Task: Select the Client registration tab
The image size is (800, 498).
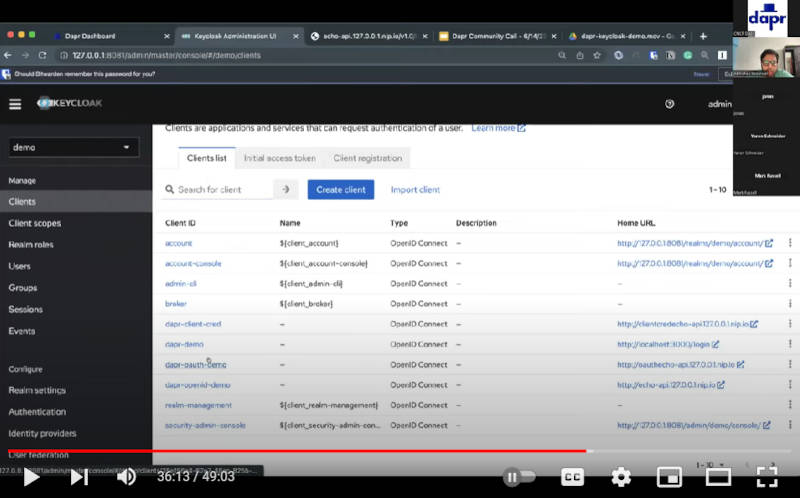Action: [x=368, y=158]
